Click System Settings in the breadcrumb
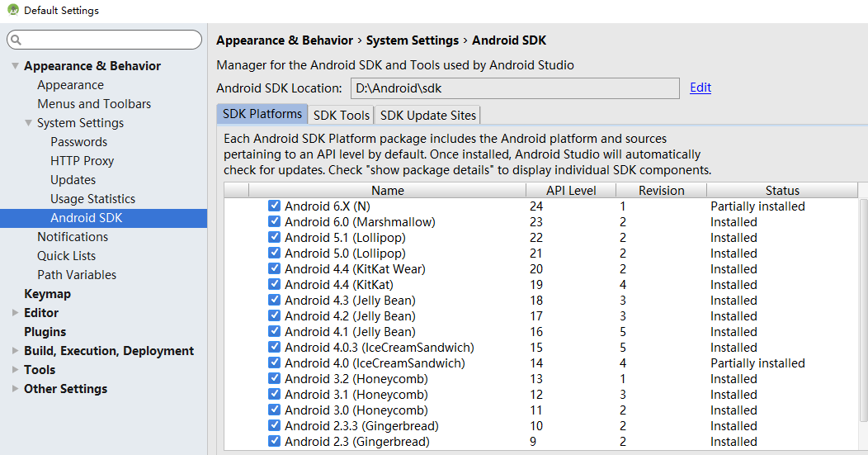868x455 pixels. [413, 40]
